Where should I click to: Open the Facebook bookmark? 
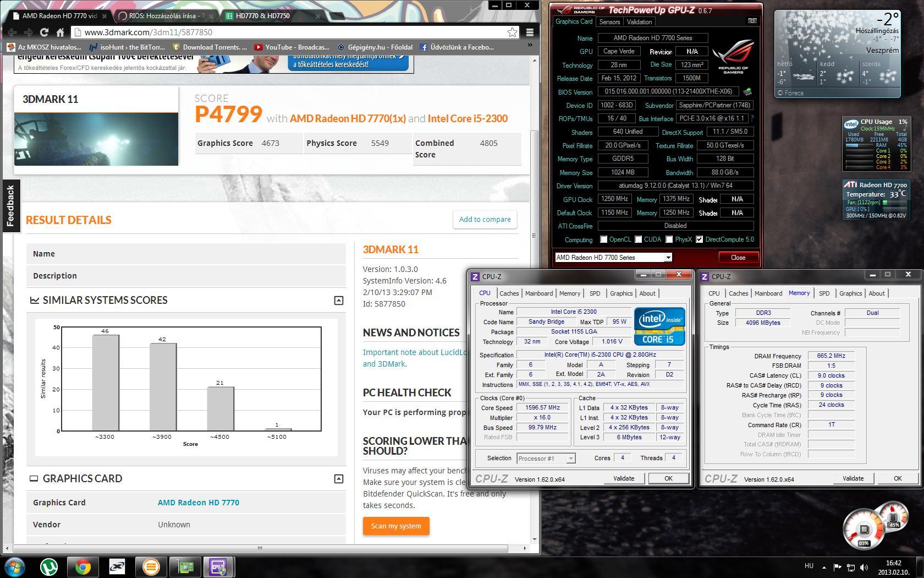pyautogui.click(x=457, y=47)
